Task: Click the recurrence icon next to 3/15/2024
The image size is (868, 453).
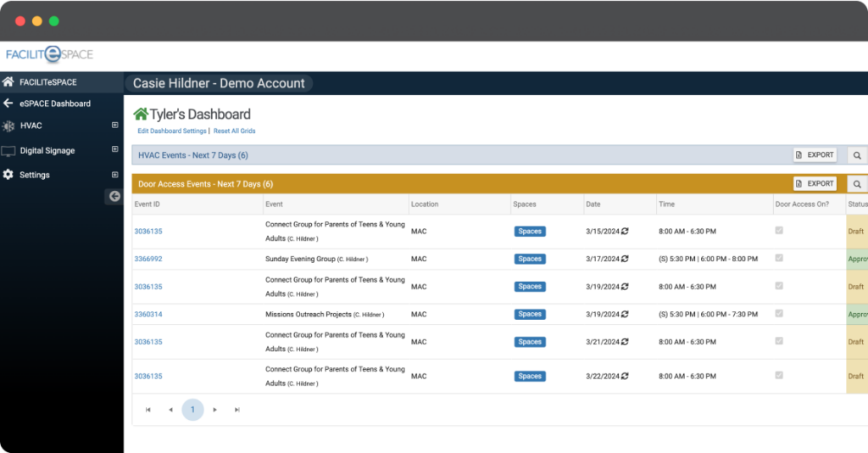Action: 625,232
